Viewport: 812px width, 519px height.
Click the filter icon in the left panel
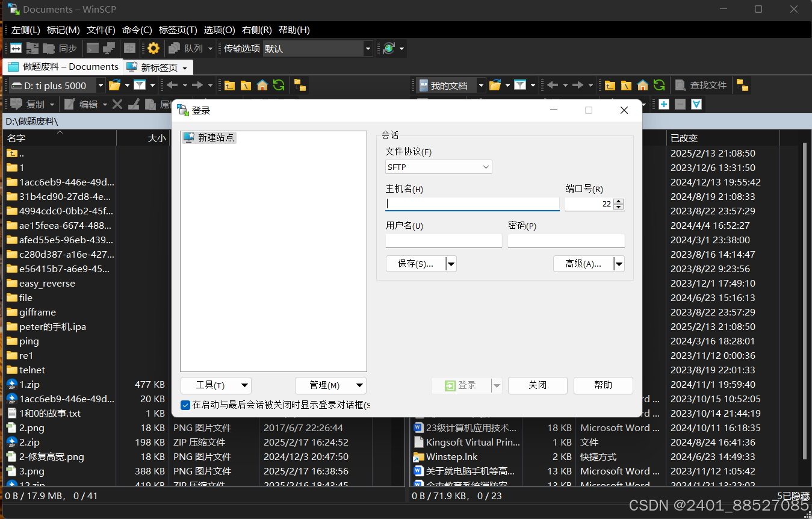point(140,85)
